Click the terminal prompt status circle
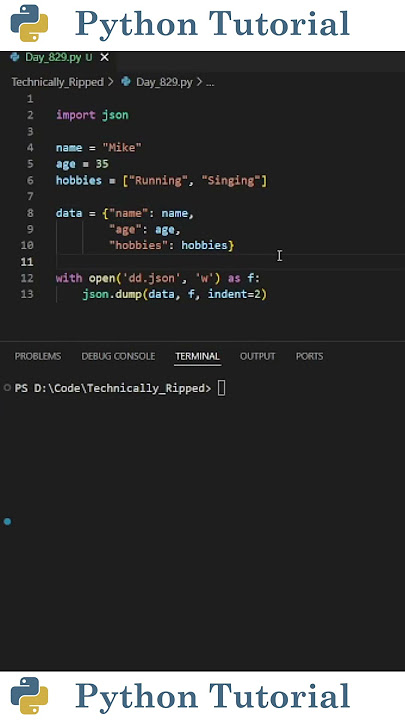The width and height of the screenshot is (405, 720). point(7,388)
